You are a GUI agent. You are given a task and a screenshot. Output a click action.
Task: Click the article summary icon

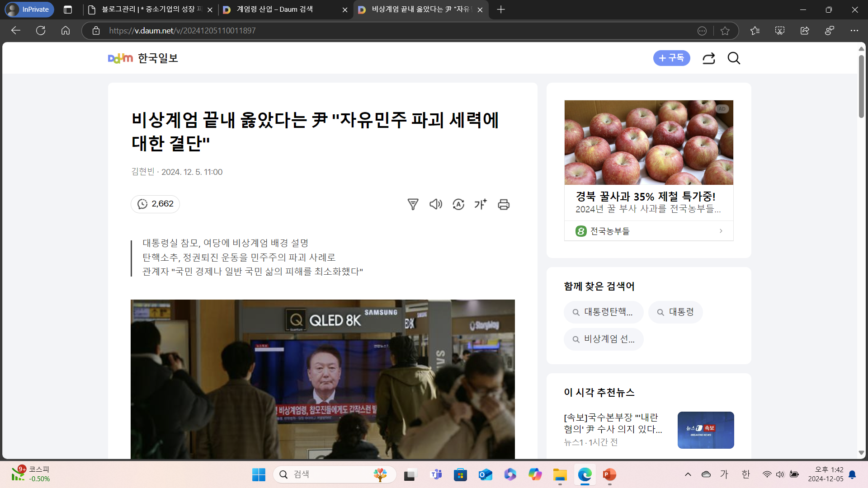tap(413, 204)
